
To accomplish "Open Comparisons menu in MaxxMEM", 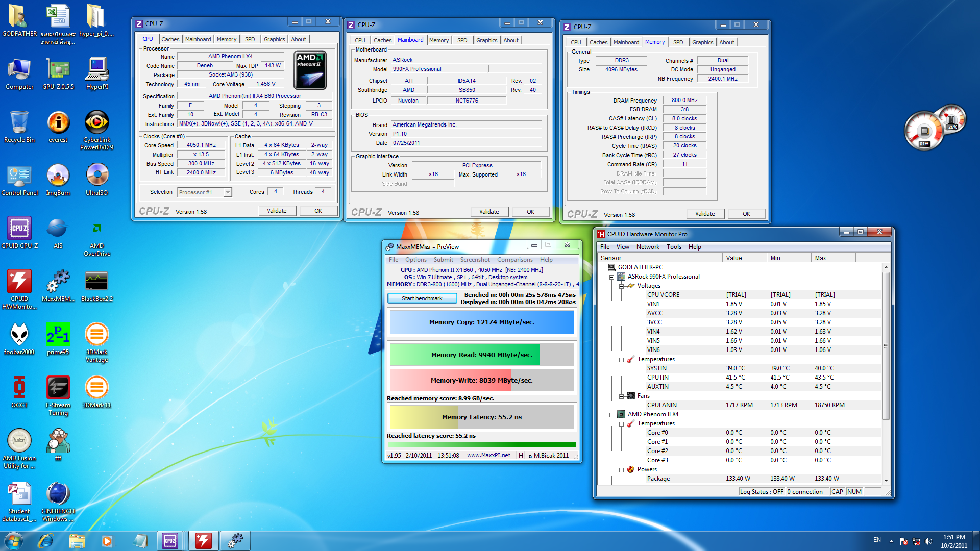I will [x=514, y=260].
